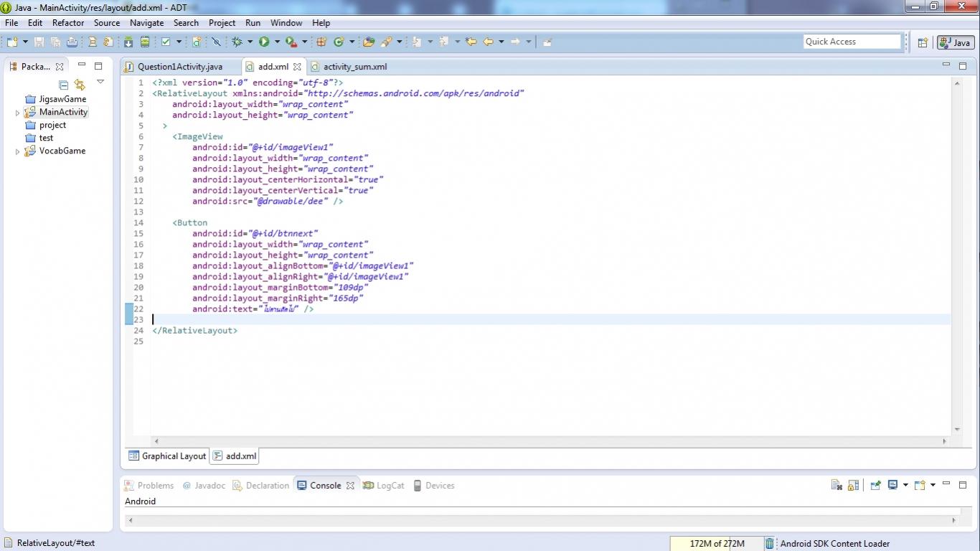Open the Window menu
Viewport: 980px width, 551px height.
coord(286,23)
